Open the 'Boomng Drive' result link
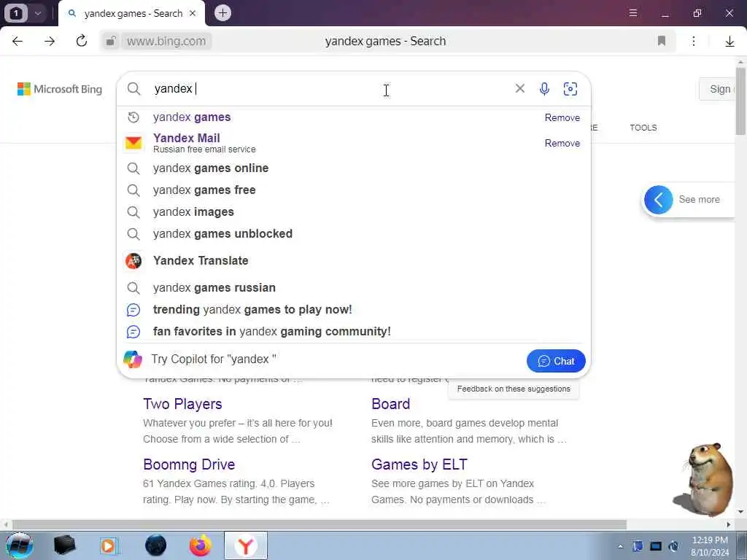This screenshot has height=560, width=747. pos(189,464)
